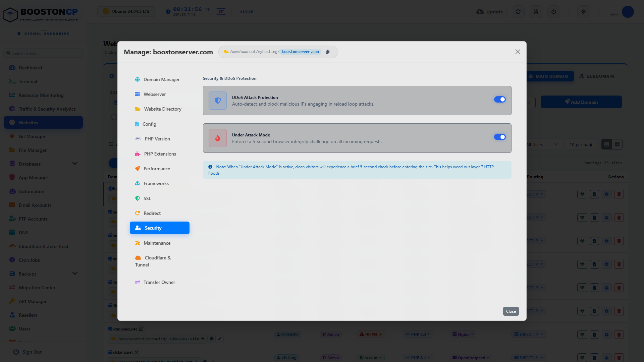Open PHP 8.3 dropdown for xdmoviez.site
This screenshot has width=644, height=362.
tap(418, 335)
